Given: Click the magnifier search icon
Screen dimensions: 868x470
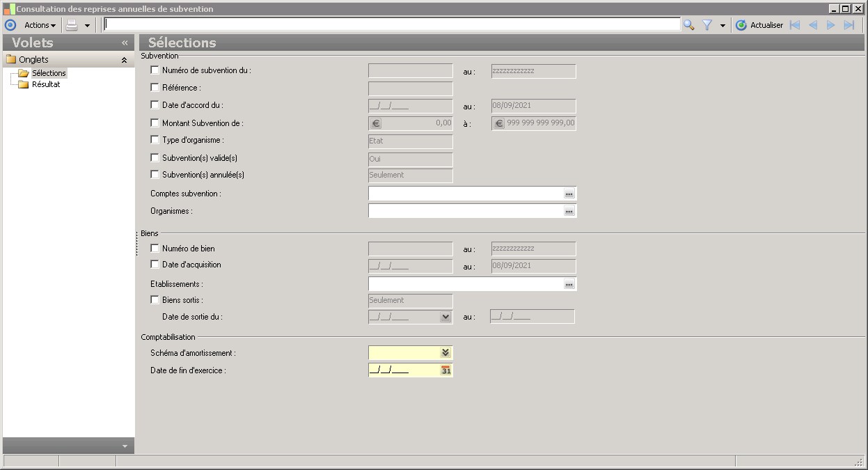Looking at the screenshot, I should 689,25.
